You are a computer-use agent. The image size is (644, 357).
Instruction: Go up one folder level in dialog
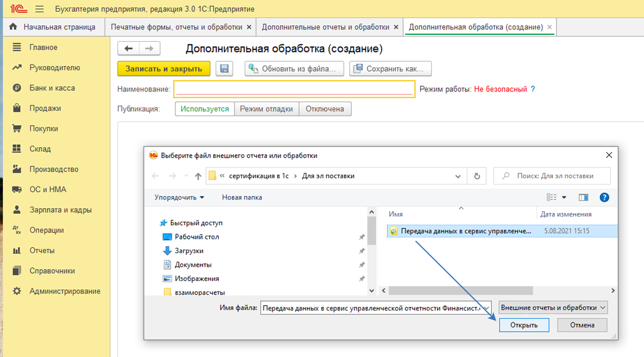[198, 176]
